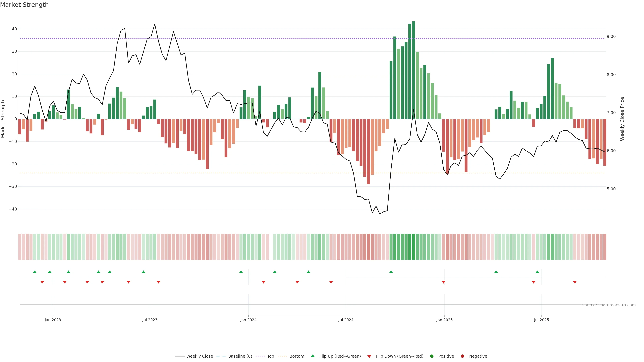The height and width of the screenshot is (362, 644).
Task: Click the Jan 2023 x-axis label
Action: 53,320
